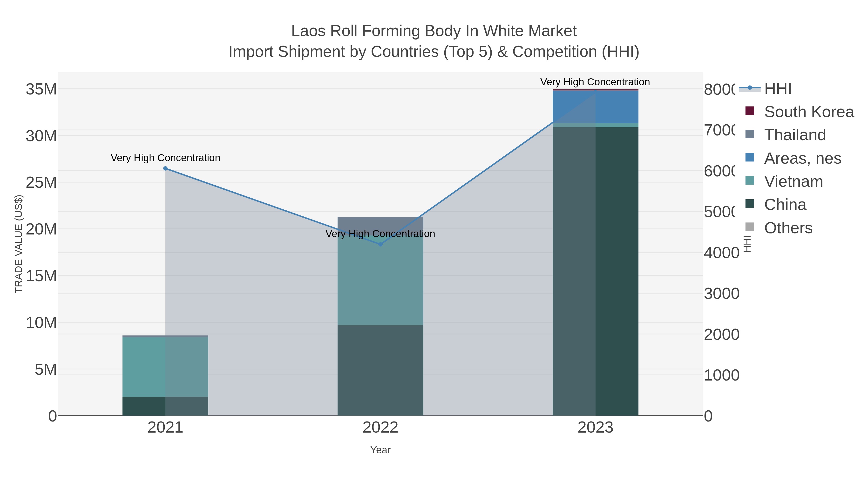Click the 20M y-axis tick label

pos(41,229)
